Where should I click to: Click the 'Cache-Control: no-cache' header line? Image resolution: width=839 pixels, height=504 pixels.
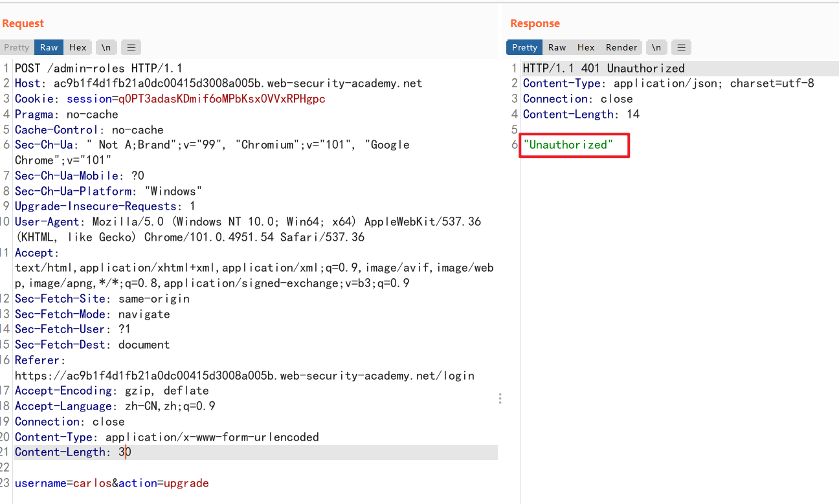(x=89, y=129)
